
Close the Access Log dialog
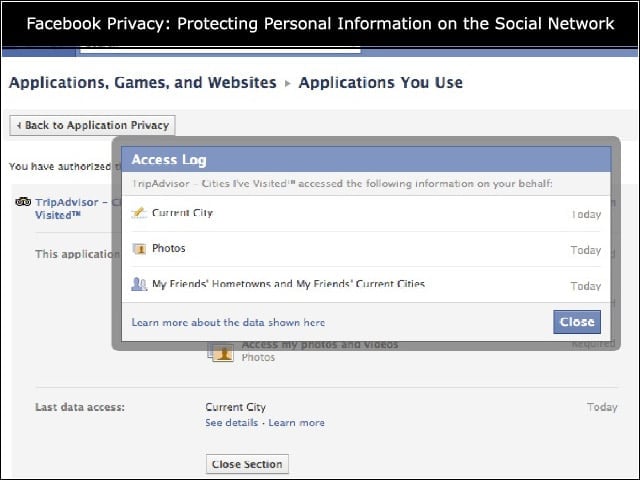coord(577,322)
